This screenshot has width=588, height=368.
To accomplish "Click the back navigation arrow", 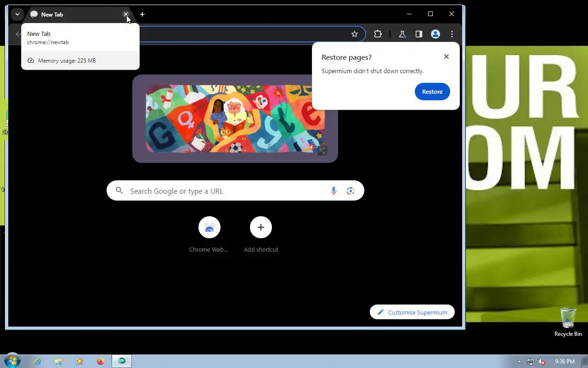I will [x=18, y=34].
